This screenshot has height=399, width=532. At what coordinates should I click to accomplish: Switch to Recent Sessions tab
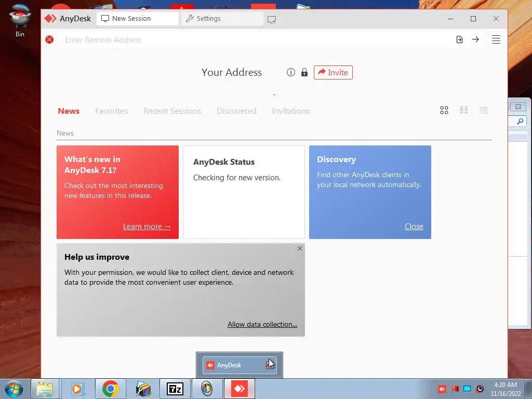point(172,111)
